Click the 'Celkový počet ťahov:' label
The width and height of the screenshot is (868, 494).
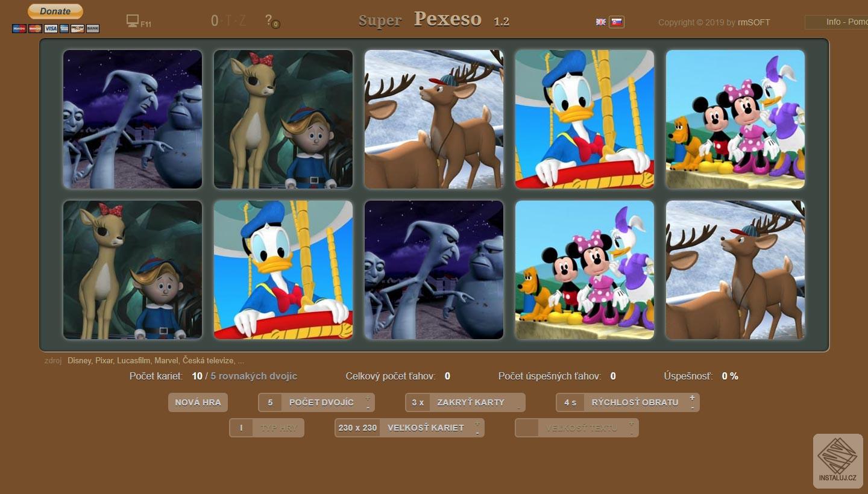pos(391,377)
